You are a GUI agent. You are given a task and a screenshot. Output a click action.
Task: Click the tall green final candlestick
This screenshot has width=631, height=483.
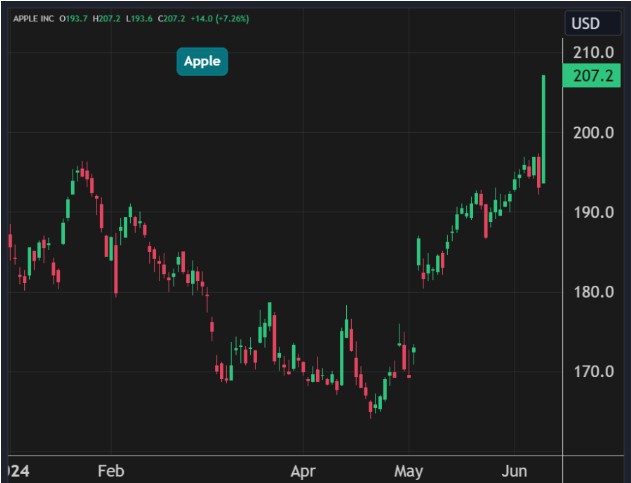coord(544,129)
